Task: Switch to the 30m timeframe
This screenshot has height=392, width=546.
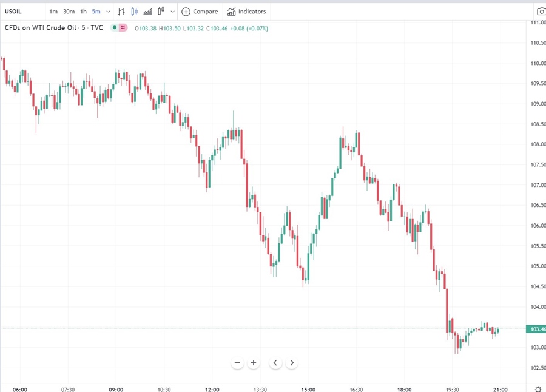Action: [x=69, y=12]
